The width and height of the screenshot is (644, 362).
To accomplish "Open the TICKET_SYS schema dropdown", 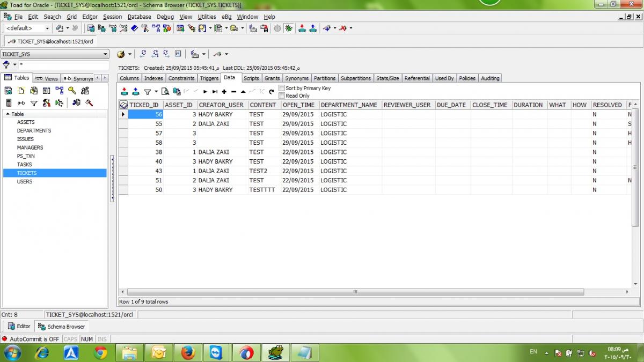I will point(105,54).
